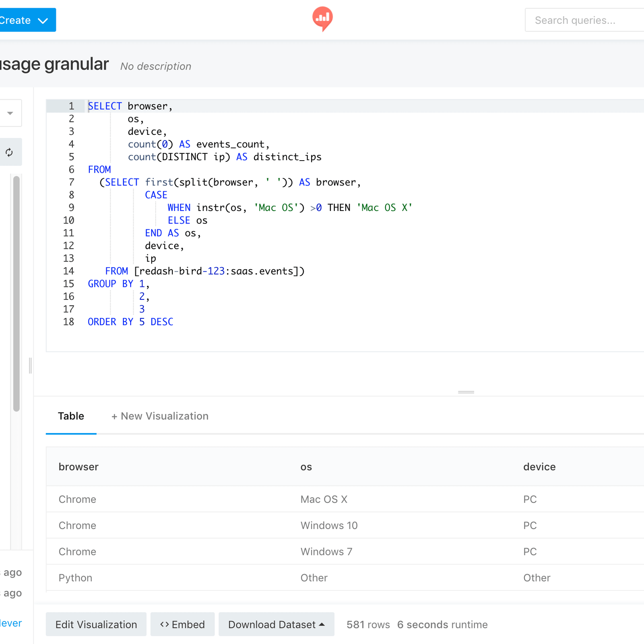Edit the No description text
644x644 pixels.
[x=156, y=66]
